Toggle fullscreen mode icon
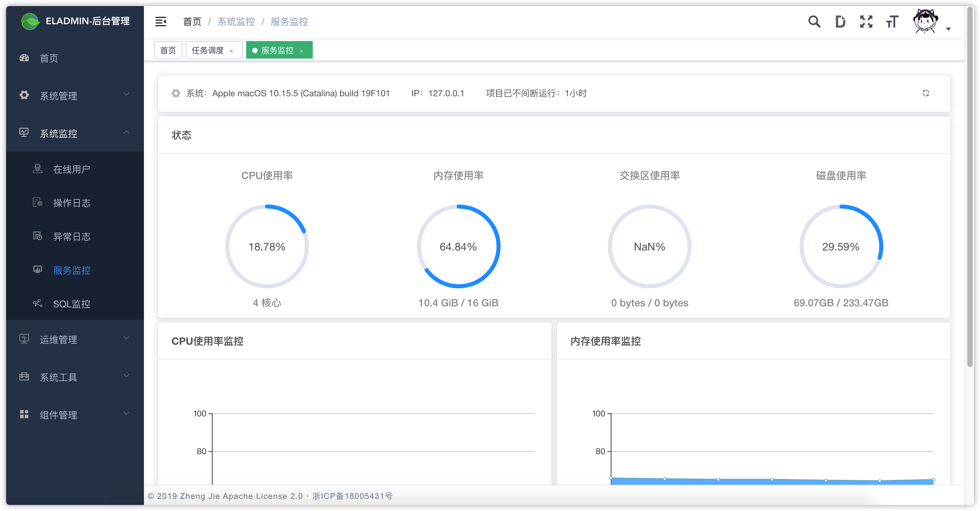The width and height of the screenshot is (980, 511). click(866, 22)
